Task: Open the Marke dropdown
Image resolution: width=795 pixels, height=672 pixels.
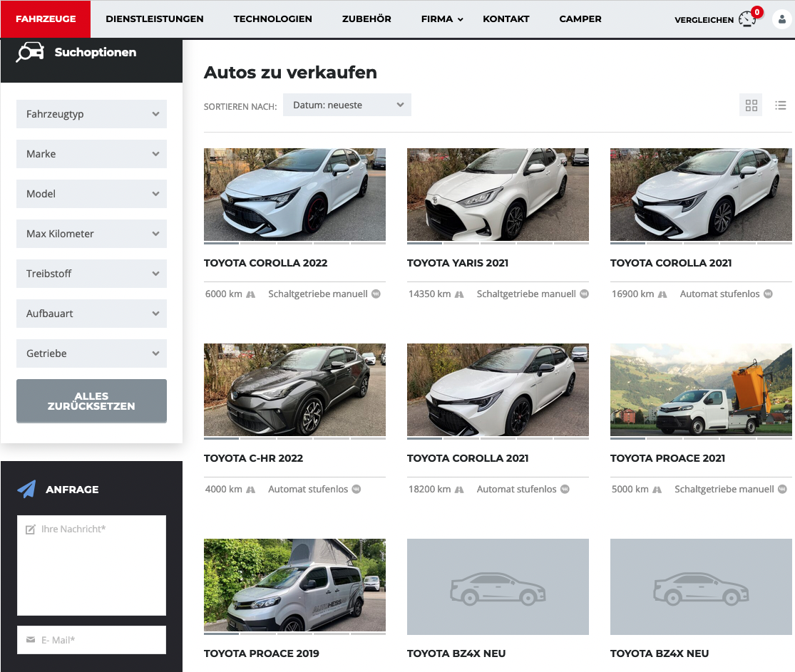Action: click(91, 154)
